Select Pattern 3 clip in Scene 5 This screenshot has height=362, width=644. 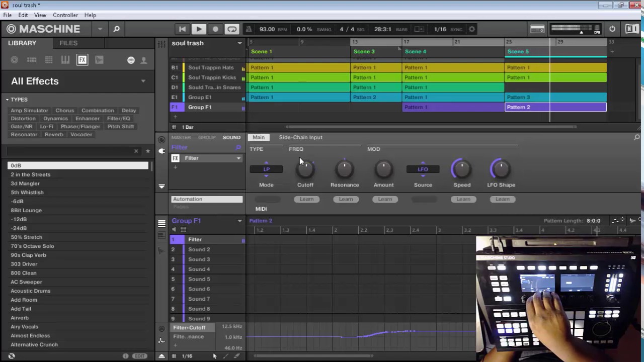[x=555, y=97]
